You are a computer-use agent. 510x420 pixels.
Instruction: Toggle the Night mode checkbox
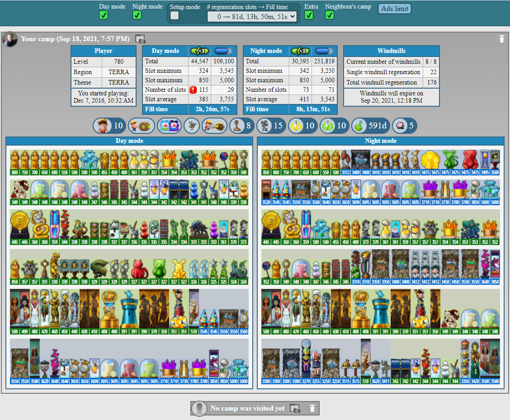[x=137, y=15]
